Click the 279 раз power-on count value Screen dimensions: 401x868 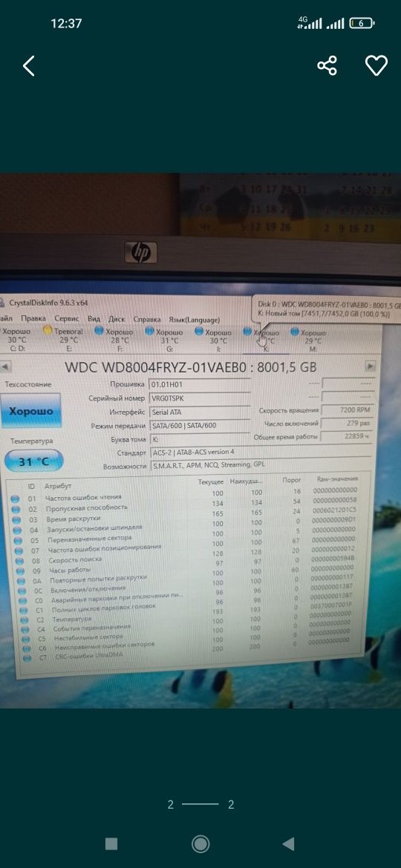[348, 424]
